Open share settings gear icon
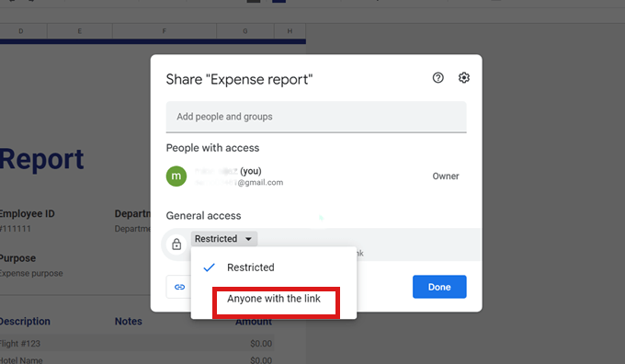Screen dimensions: 625x364 click(x=463, y=78)
